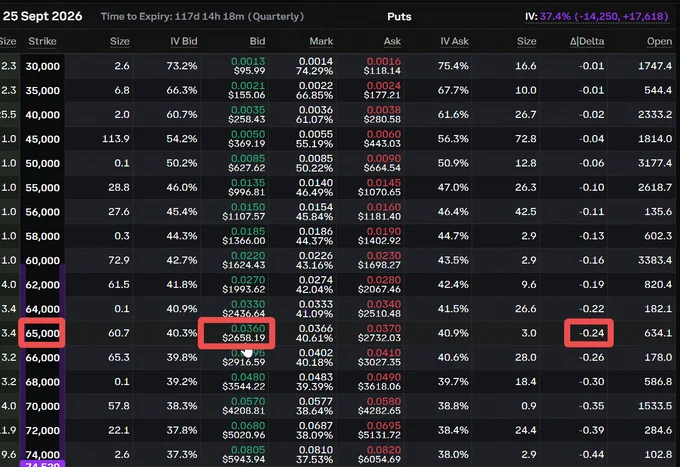680x467 pixels.
Task: Click the 0.0230 ask price $1698.27
Action: 379,260
